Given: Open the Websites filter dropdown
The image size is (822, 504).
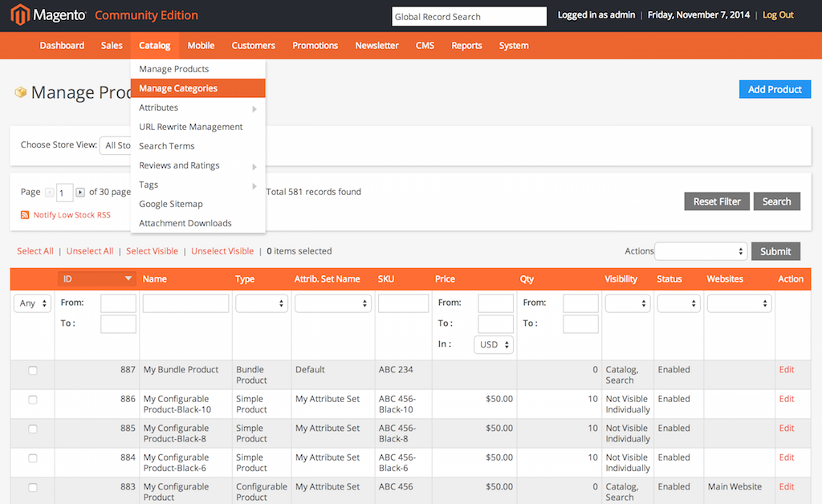Looking at the screenshot, I should coord(739,303).
